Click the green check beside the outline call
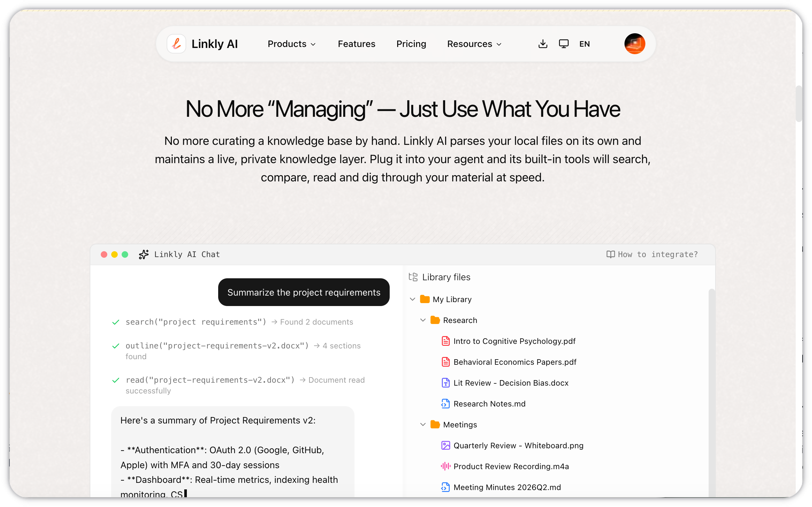 (x=116, y=346)
